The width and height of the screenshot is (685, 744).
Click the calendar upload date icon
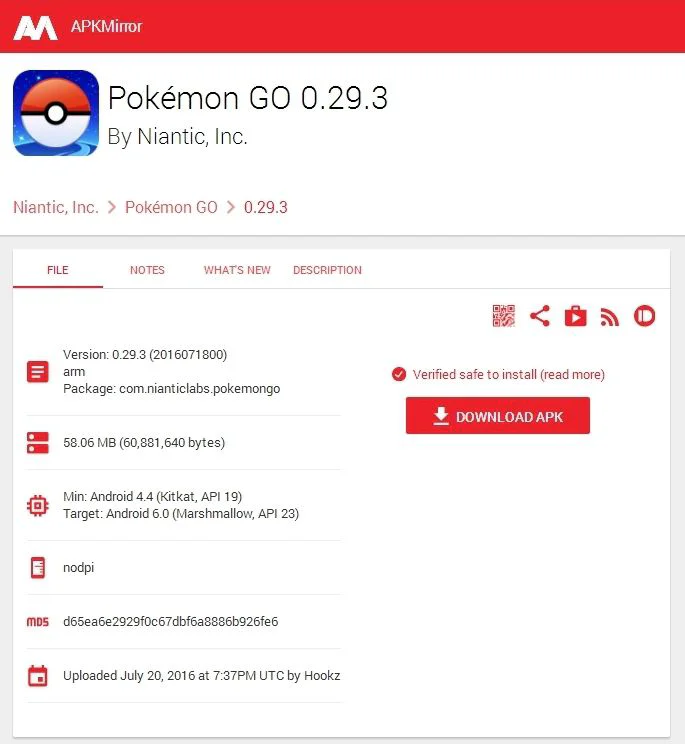(38, 676)
